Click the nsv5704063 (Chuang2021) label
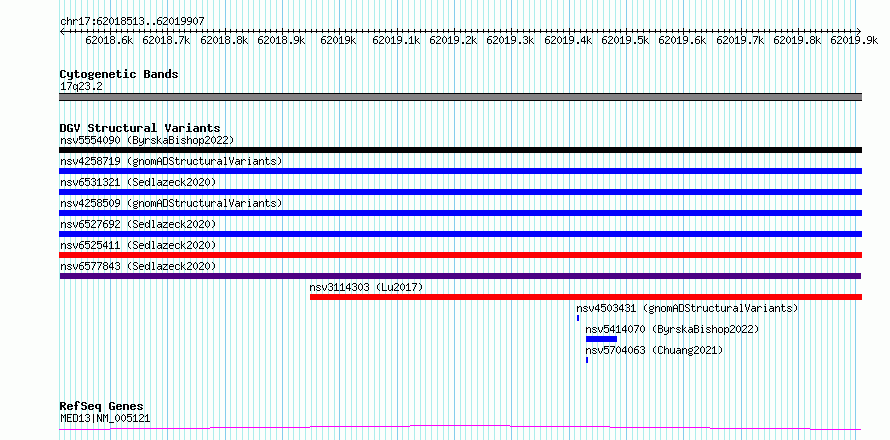The image size is (890, 440). (654, 350)
